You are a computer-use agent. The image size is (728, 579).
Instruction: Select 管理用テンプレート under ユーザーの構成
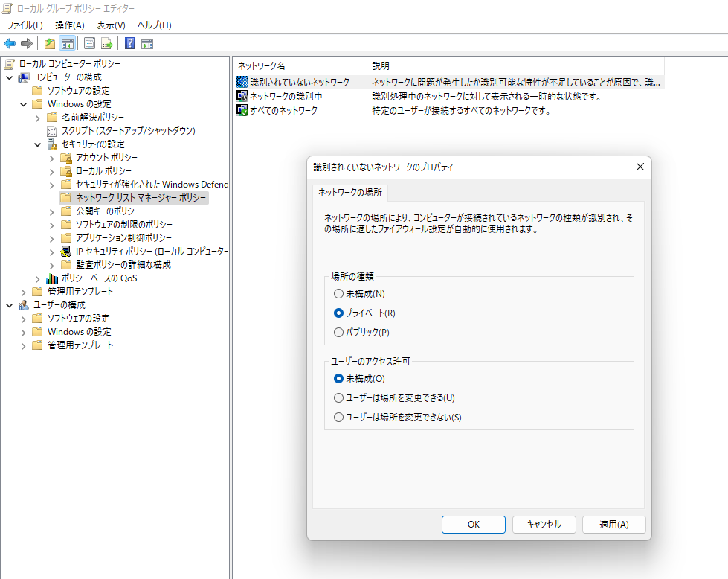coord(80,345)
